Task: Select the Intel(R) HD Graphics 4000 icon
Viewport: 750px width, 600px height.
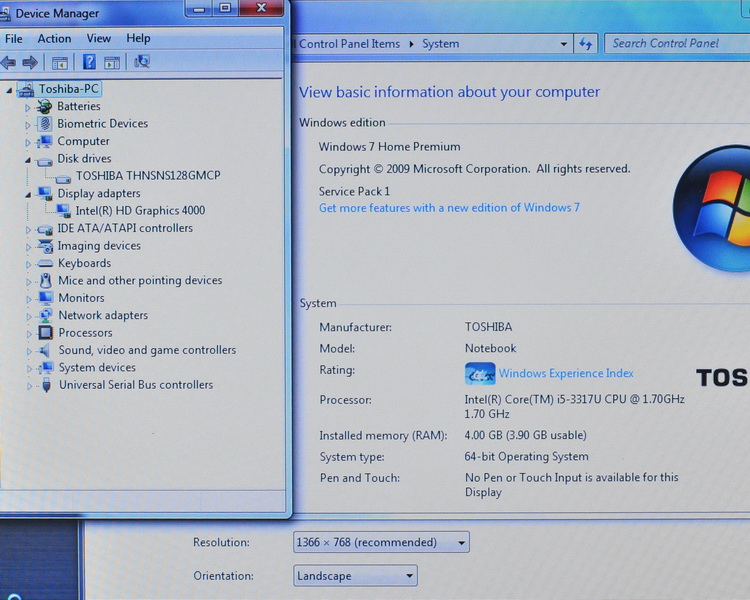Action: click(x=63, y=211)
